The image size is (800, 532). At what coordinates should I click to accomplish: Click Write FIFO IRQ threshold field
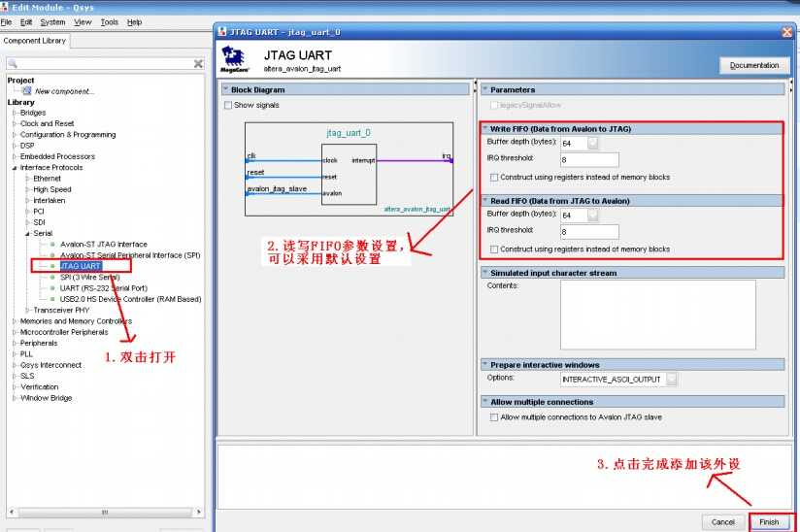point(589,160)
